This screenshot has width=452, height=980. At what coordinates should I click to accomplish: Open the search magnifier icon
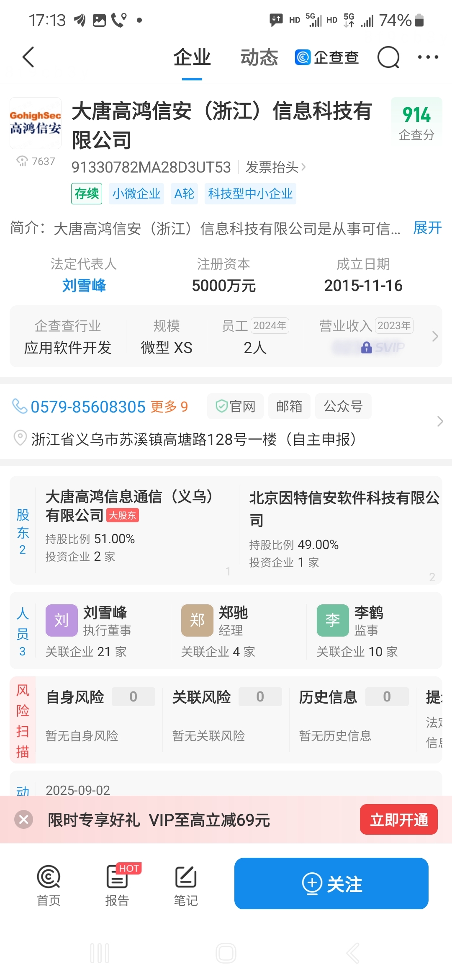[x=388, y=57]
